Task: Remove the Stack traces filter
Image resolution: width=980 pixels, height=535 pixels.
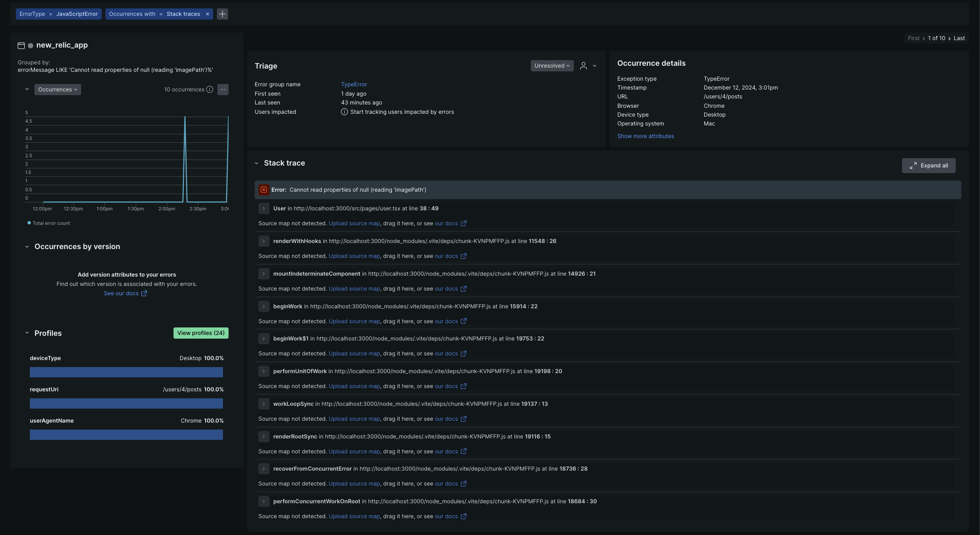Action: [x=208, y=14]
